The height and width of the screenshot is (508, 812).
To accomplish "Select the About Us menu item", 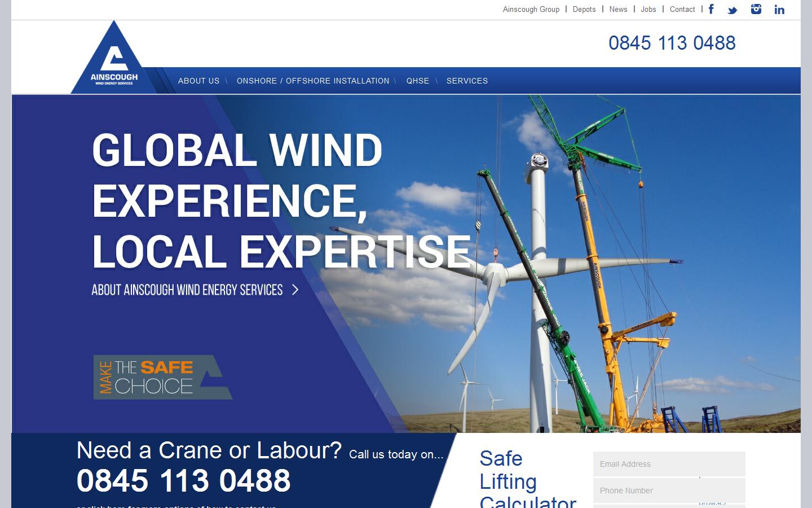I will click(x=198, y=81).
